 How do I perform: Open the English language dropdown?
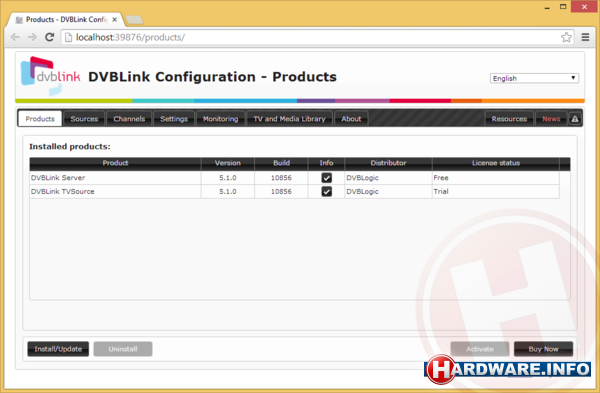[x=534, y=78]
